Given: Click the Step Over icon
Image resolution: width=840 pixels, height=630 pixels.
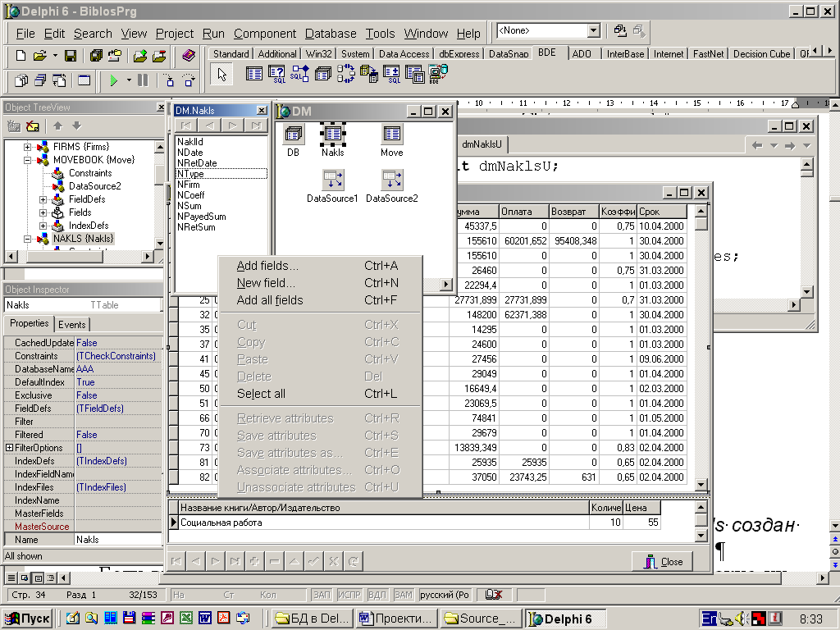Looking at the screenshot, I should pos(189,80).
